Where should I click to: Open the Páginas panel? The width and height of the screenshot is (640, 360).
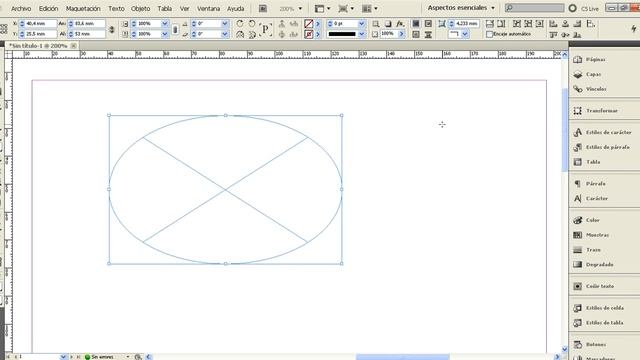tap(589, 60)
